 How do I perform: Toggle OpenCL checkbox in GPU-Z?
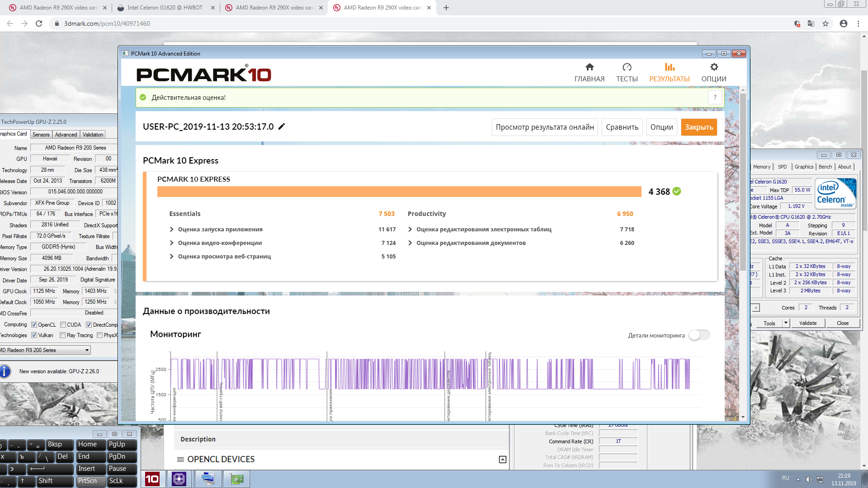point(34,325)
